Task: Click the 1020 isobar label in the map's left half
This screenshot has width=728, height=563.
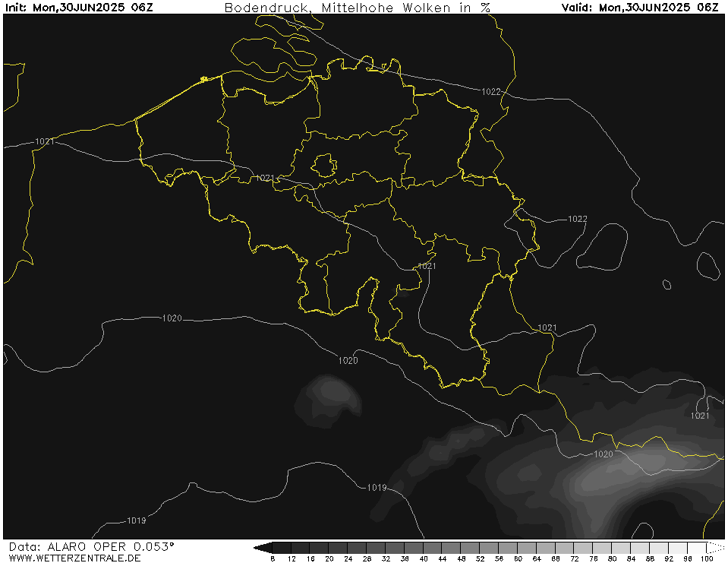Action: click(x=172, y=318)
